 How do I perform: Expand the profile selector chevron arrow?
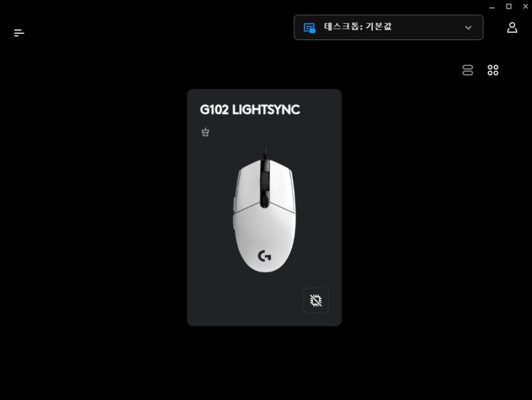(468, 27)
